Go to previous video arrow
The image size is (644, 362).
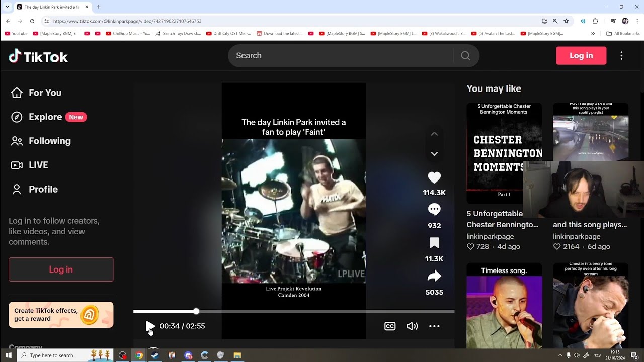(434, 134)
